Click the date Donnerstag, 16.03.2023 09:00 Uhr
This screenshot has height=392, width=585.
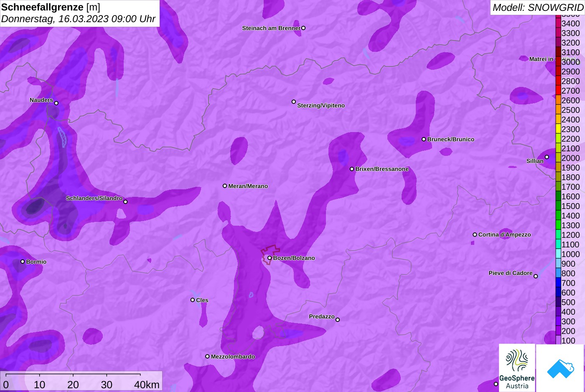click(x=78, y=19)
